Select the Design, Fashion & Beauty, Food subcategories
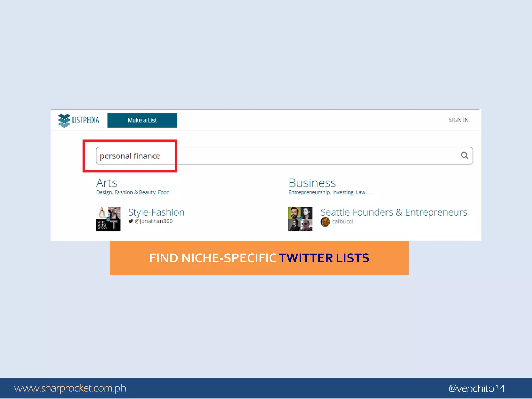The width and height of the screenshot is (532, 399). click(133, 192)
